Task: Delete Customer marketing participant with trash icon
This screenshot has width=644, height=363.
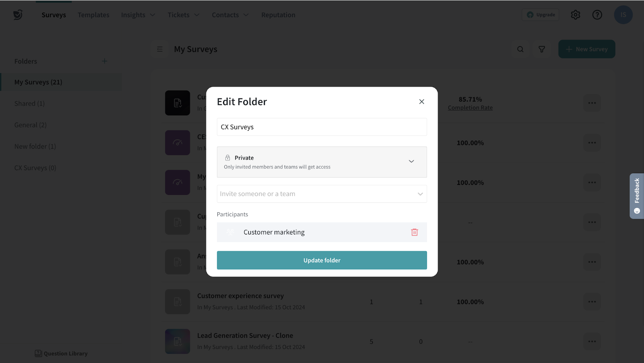Action: (414, 232)
